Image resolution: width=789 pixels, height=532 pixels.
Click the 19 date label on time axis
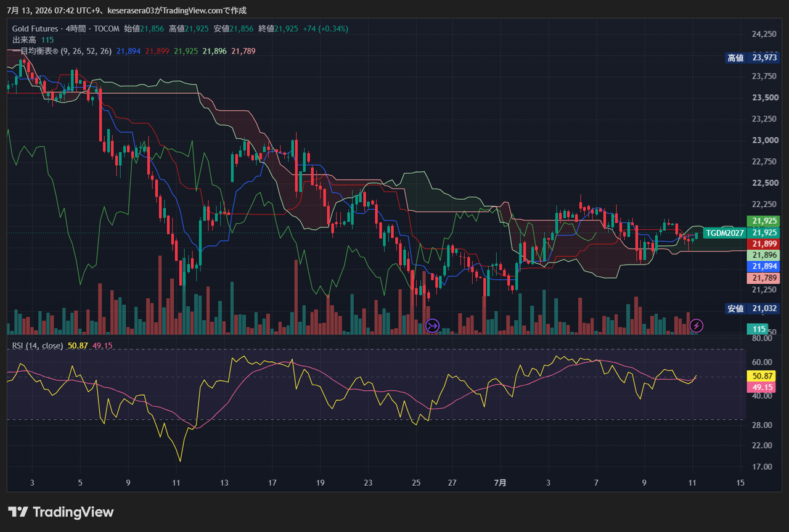(320, 483)
